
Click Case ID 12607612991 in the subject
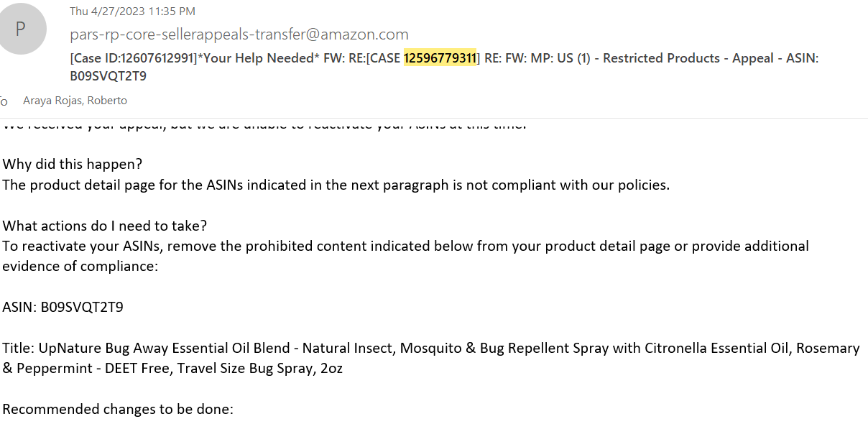[x=135, y=58]
